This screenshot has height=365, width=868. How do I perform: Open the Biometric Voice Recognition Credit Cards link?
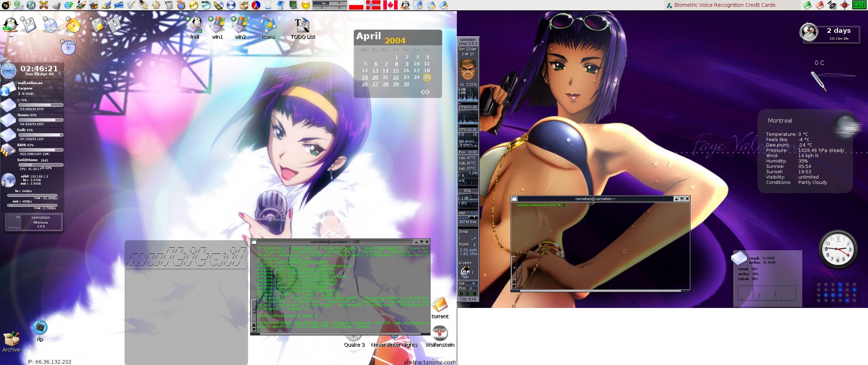click(725, 5)
